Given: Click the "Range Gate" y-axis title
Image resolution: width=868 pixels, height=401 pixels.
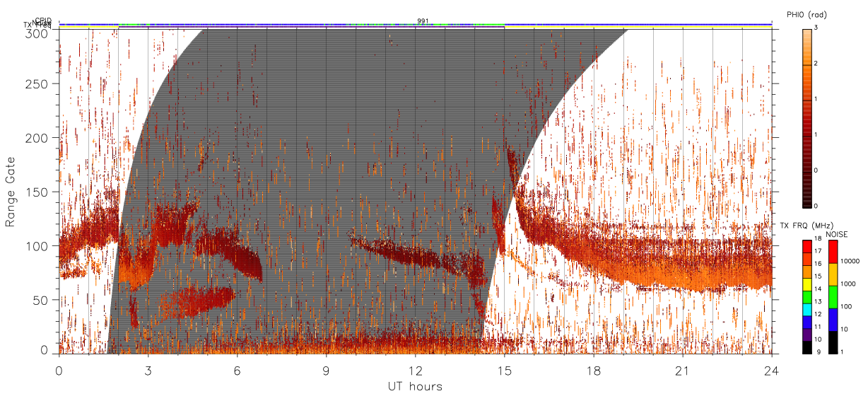Looking at the screenshot, I should pyautogui.click(x=11, y=191).
